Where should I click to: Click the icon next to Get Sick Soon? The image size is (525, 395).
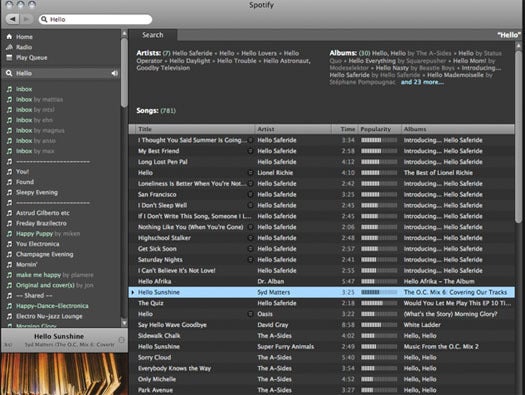coord(250,249)
